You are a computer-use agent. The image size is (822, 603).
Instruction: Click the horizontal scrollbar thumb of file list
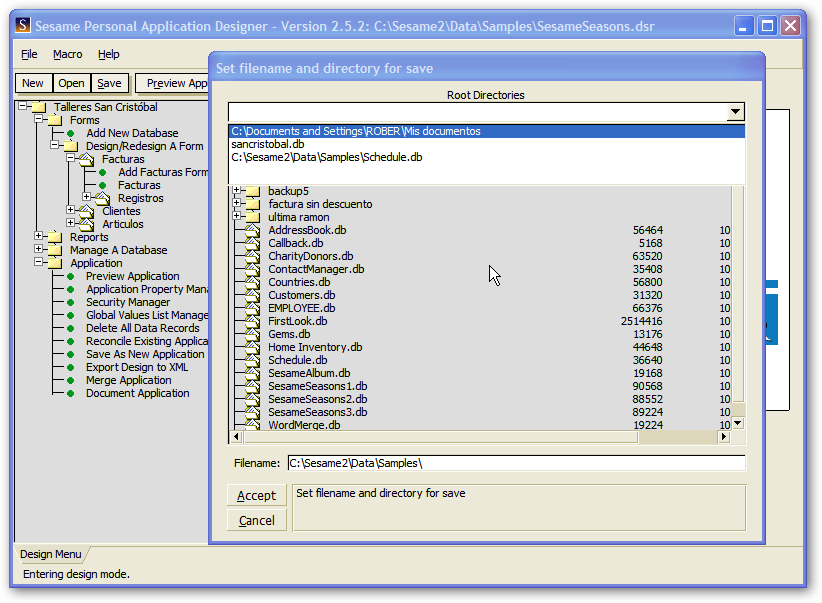[x=440, y=436]
